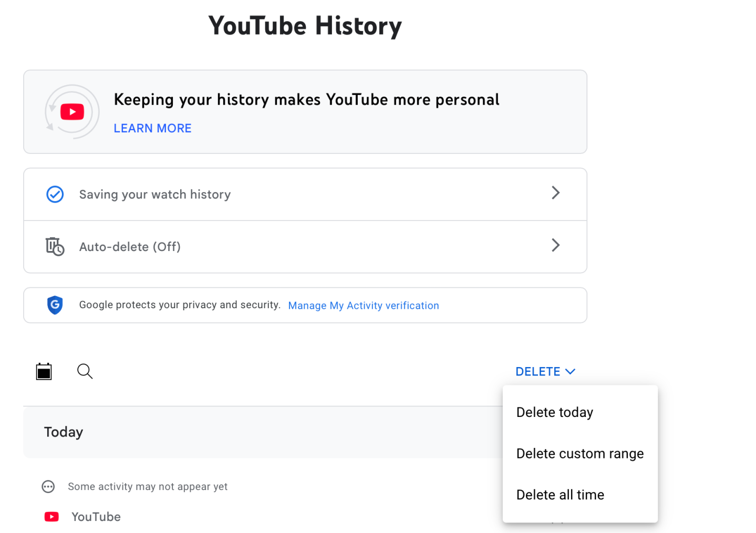This screenshot has height=533, width=756.
Task: Collapse the DELETE dropdown menu
Action: 545,372
